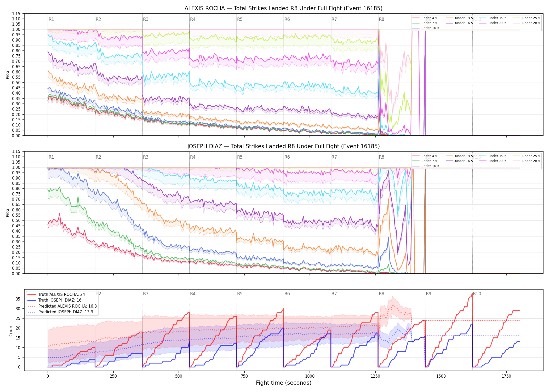Viewport: 549px width, 392px height.
Task: Click the 35 tick on the Count axis
Action: tap(18, 299)
